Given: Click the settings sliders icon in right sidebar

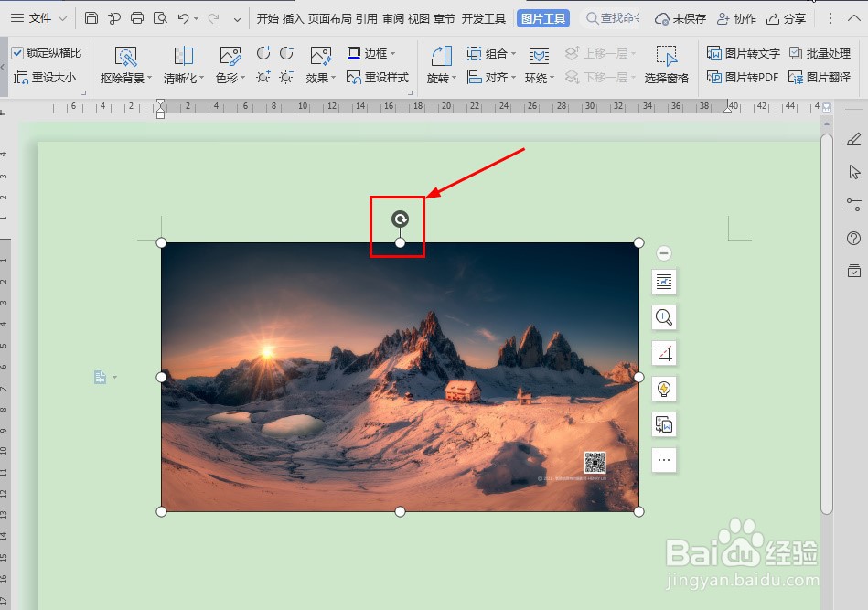Looking at the screenshot, I should [853, 205].
